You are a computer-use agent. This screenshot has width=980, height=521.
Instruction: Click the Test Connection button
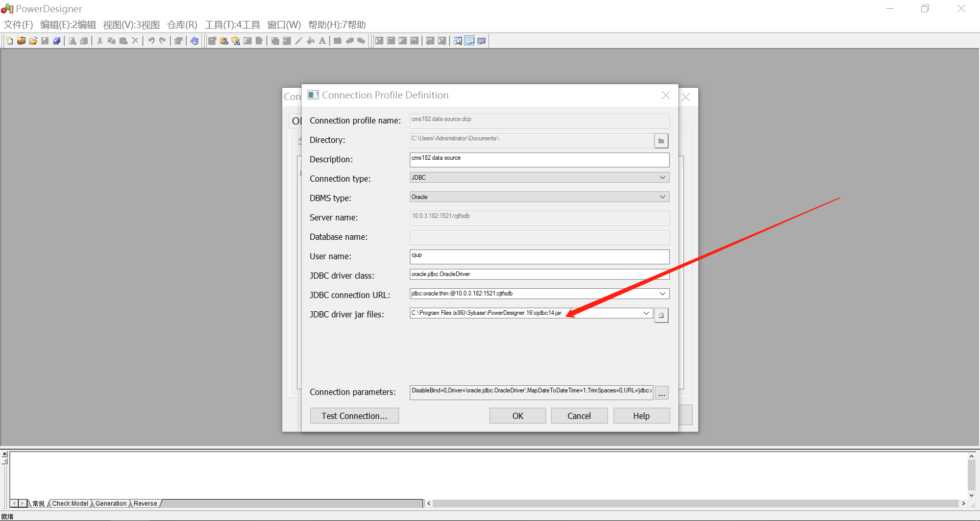[354, 416]
